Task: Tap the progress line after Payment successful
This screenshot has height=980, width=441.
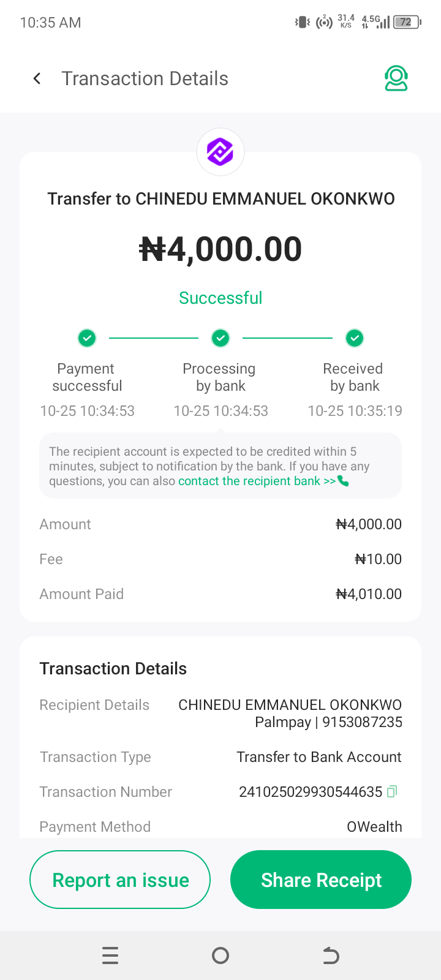Action: pyautogui.click(x=154, y=337)
